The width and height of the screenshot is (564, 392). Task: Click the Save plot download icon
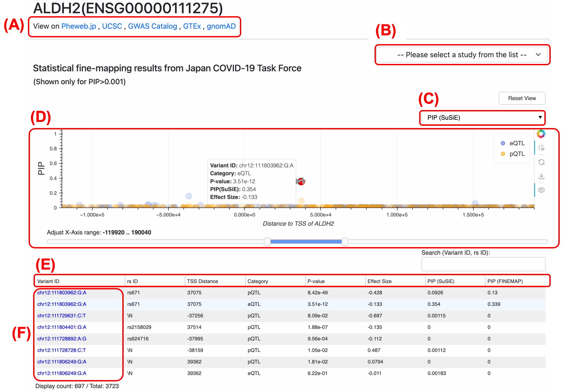pyautogui.click(x=541, y=176)
